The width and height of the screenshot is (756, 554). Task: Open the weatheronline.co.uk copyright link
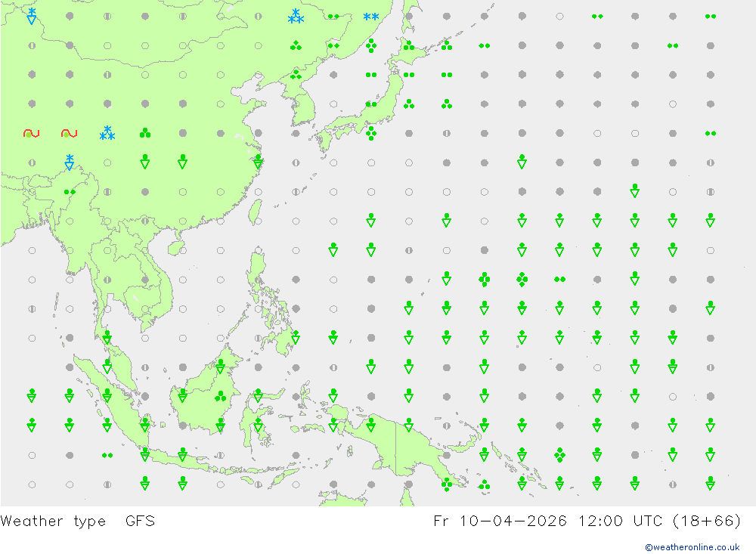click(692, 546)
